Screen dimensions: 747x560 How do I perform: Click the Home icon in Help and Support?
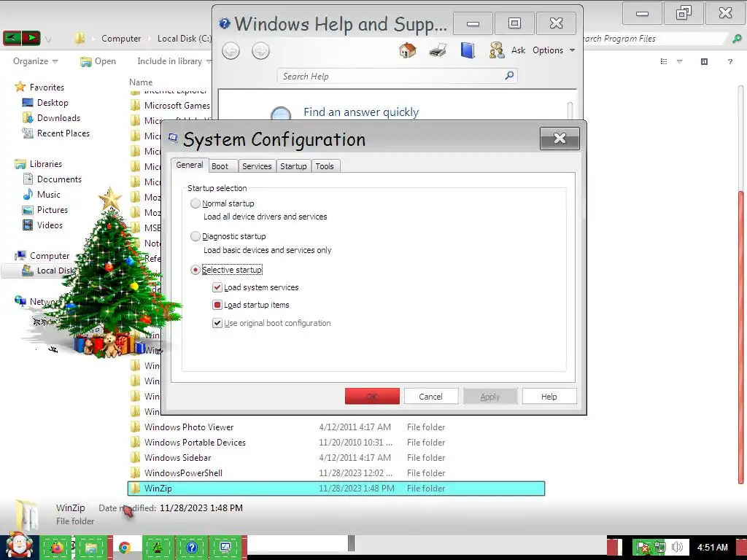tap(407, 50)
